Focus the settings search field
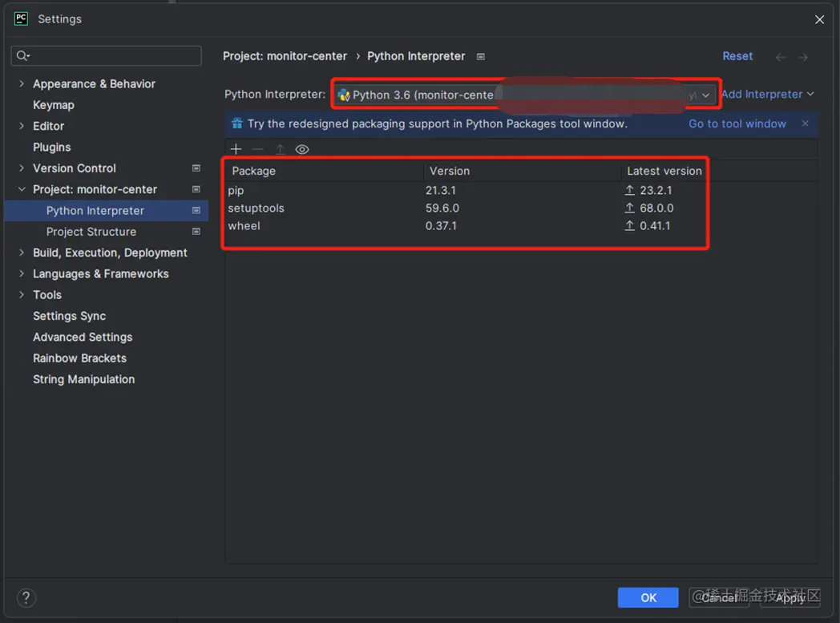 (106, 55)
